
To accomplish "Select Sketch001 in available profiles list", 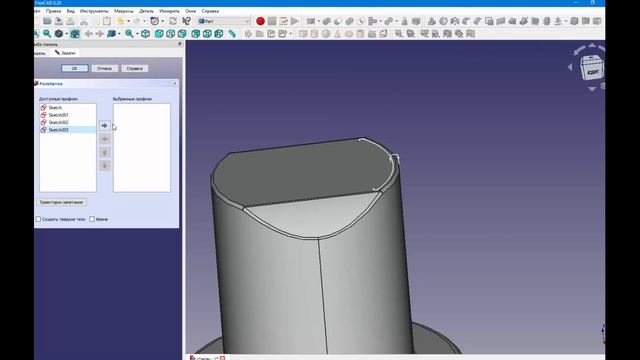I will [68, 115].
